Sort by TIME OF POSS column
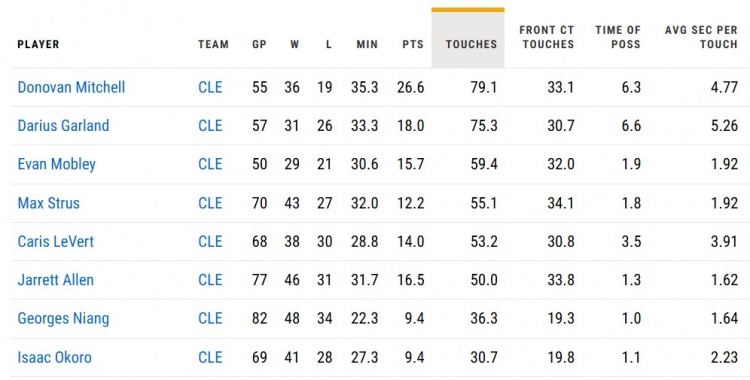750x380 pixels. [x=618, y=37]
